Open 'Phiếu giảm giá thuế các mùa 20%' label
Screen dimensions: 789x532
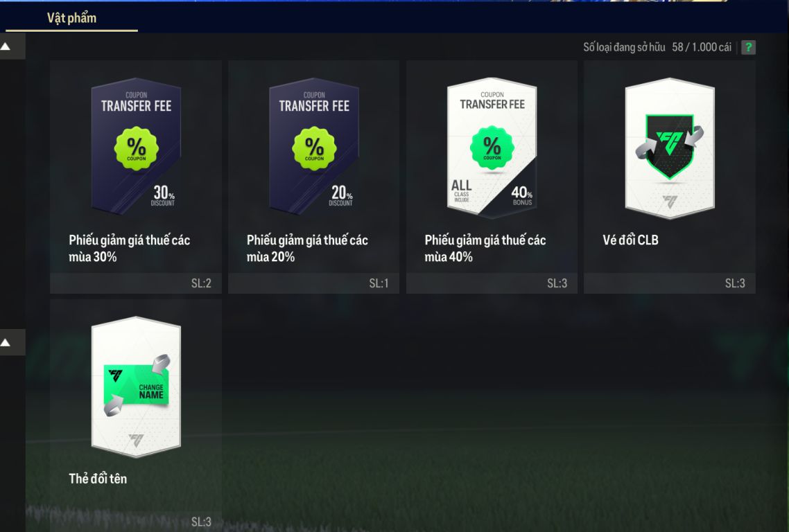coord(307,249)
